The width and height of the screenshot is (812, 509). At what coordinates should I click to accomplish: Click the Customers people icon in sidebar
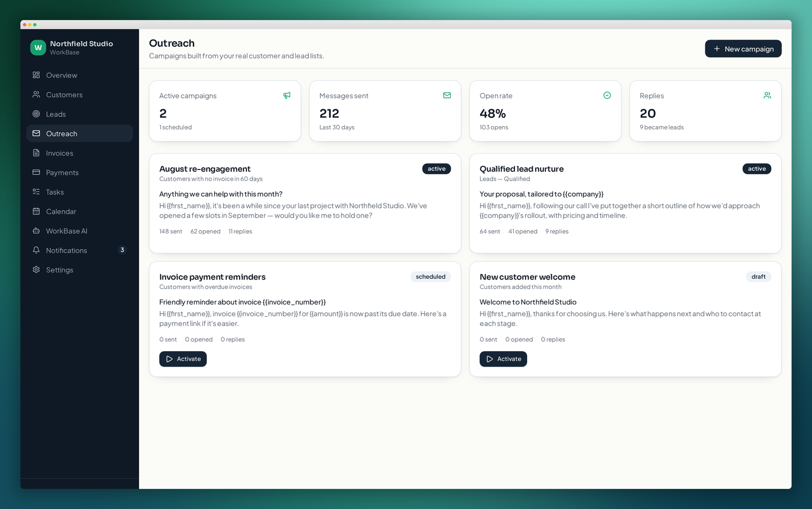[36, 94]
